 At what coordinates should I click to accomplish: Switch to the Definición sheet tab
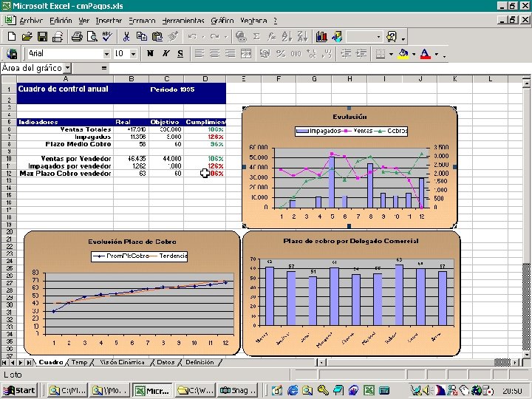click(x=199, y=362)
